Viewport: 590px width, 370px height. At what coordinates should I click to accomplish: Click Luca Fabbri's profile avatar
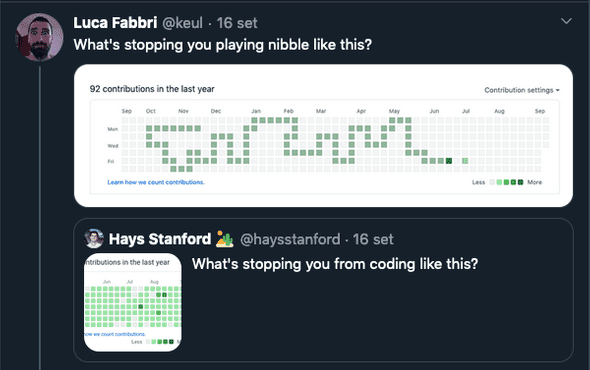[x=39, y=37]
